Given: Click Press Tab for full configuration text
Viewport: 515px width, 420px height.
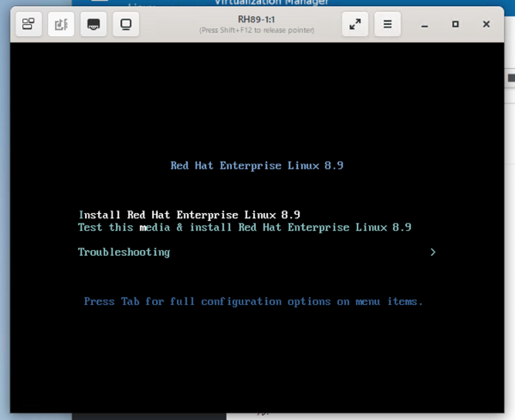Looking at the screenshot, I should tap(253, 301).
